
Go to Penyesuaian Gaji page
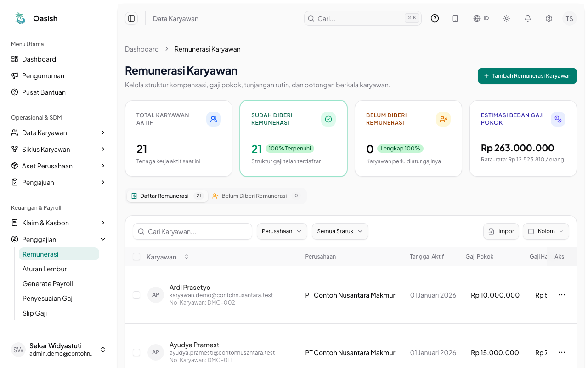tap(59, 299)
